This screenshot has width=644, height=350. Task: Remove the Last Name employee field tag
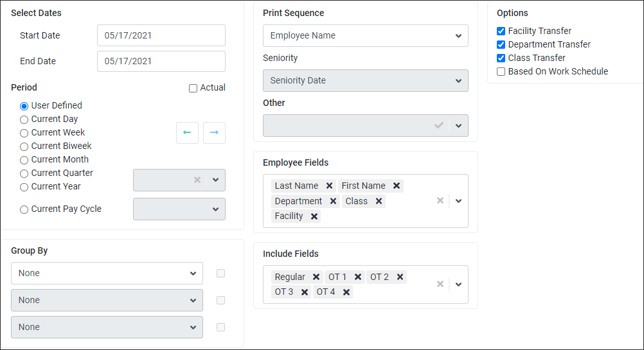click(x=329, y=186)
